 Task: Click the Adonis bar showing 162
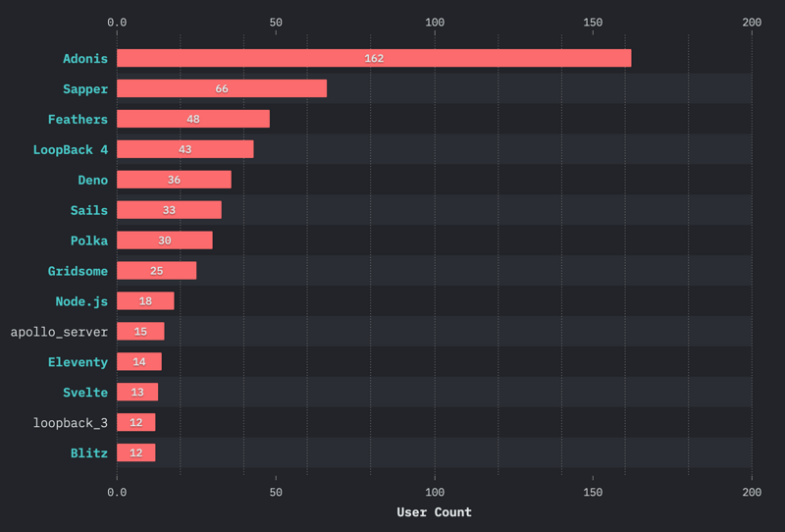click(x=374, y=58)
